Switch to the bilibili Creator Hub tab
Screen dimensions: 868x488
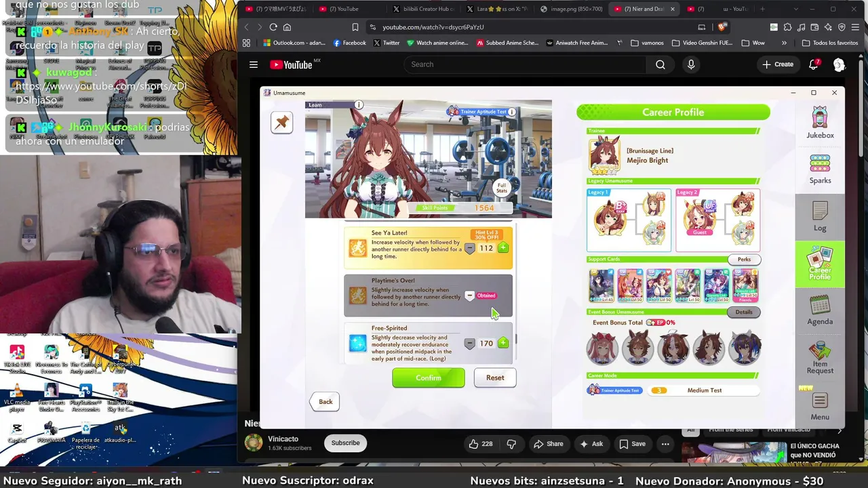click(x=423, y=9)
